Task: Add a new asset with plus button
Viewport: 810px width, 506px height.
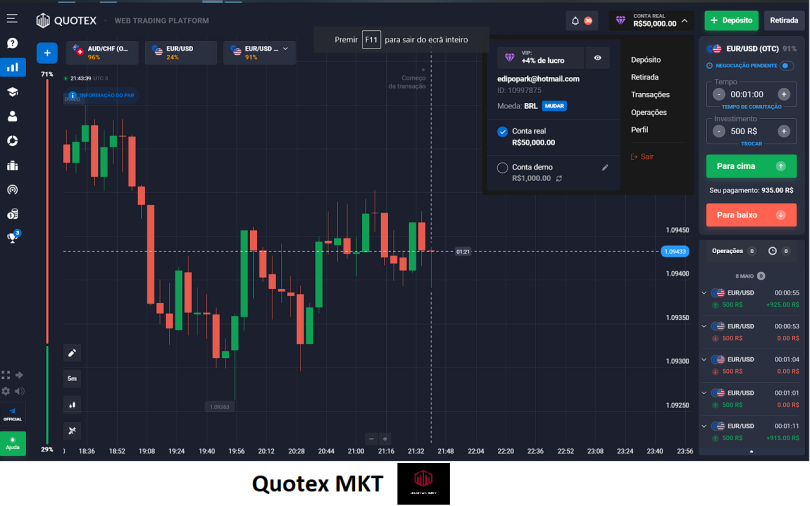Action: click(47, 52)
